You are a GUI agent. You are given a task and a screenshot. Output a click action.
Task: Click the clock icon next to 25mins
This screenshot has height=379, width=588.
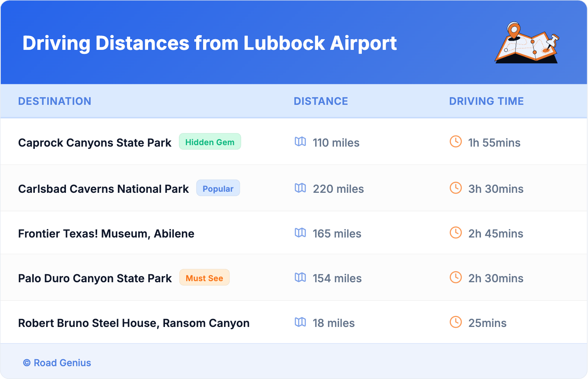point(455,323)
